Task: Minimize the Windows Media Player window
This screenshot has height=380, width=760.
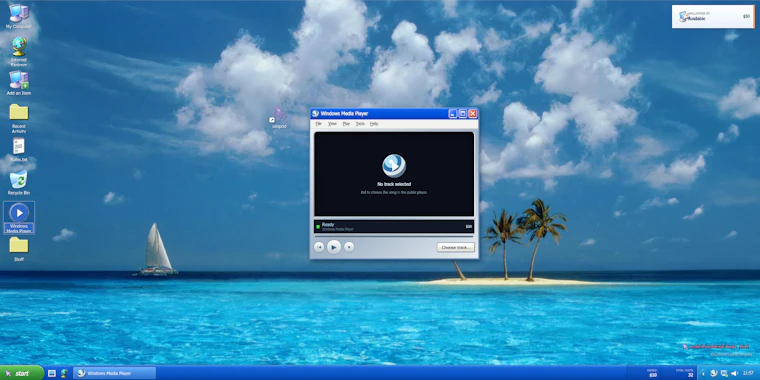Action: 453,113
